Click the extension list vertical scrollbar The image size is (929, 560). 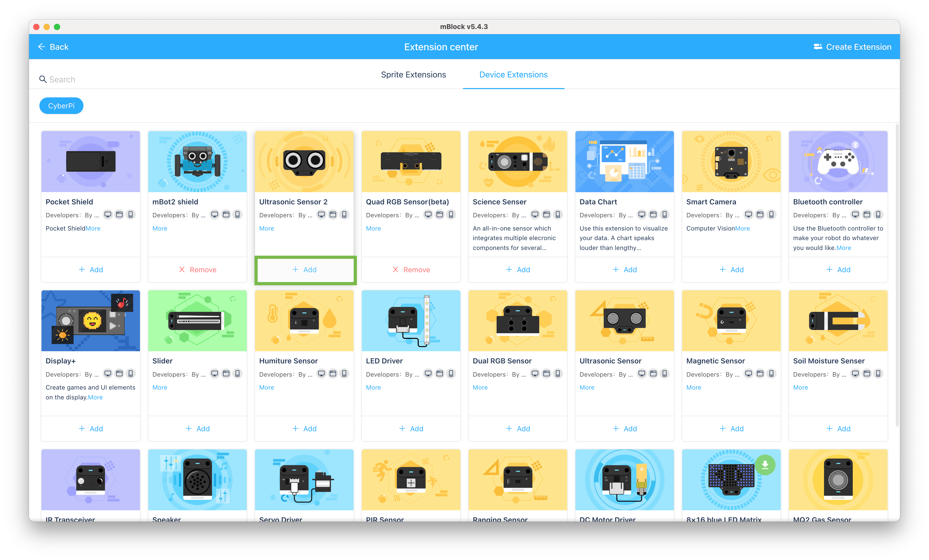click(897, 275)
